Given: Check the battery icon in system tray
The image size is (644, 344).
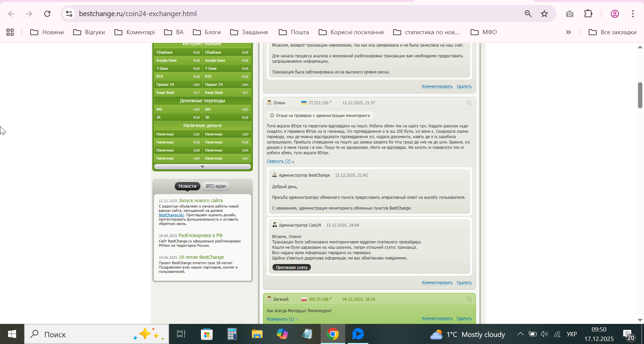Looking at the screenshot, I should click(x=532, y=334).
